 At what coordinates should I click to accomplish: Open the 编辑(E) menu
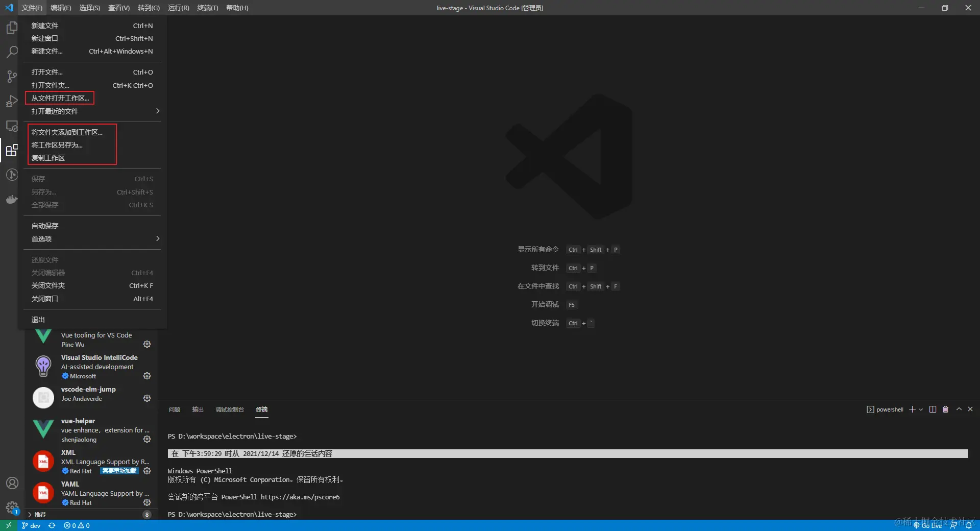(61, 8)
